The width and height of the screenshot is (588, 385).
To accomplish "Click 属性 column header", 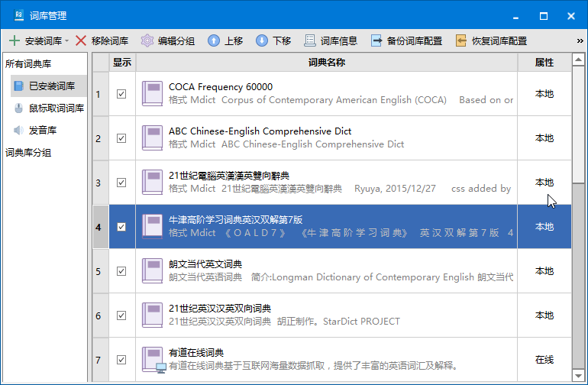I will coord(544,62).
